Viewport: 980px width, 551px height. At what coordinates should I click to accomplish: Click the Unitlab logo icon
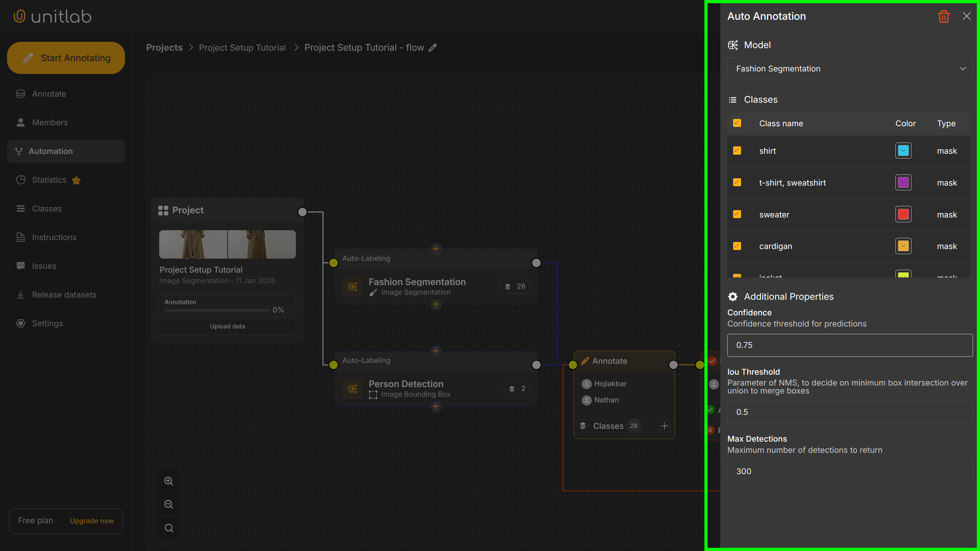point(20,16)
